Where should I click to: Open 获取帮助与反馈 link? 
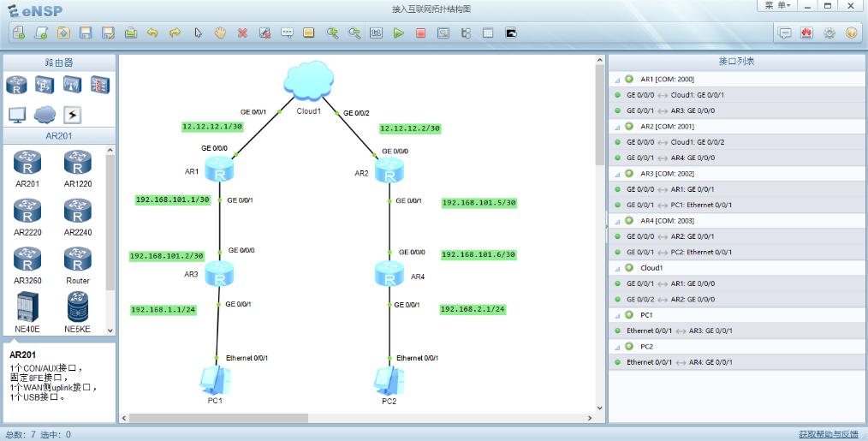827,434
